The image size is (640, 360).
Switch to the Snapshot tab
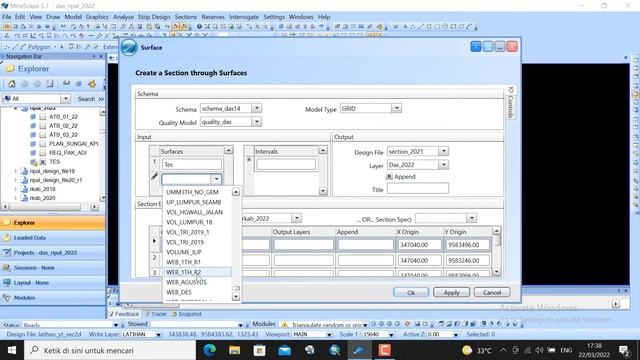point(187,314)
